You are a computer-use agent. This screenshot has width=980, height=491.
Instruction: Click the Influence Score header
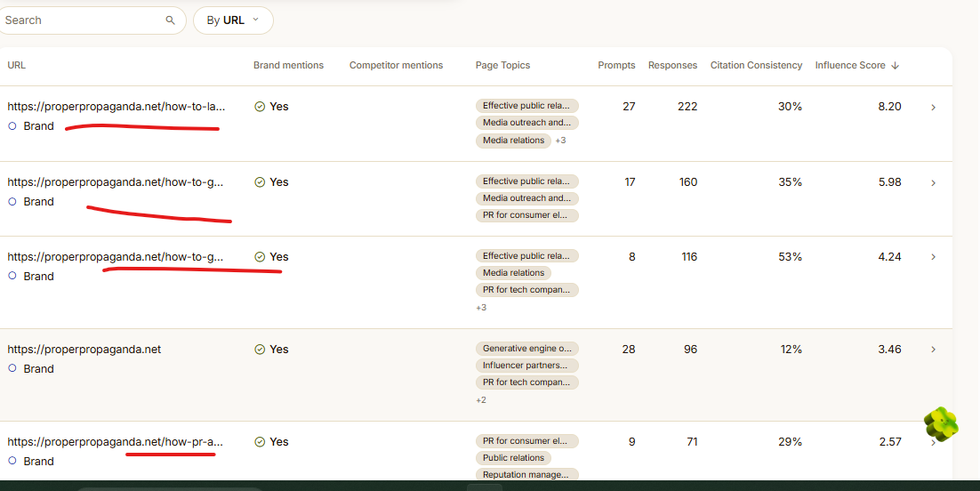coord(850,65)
